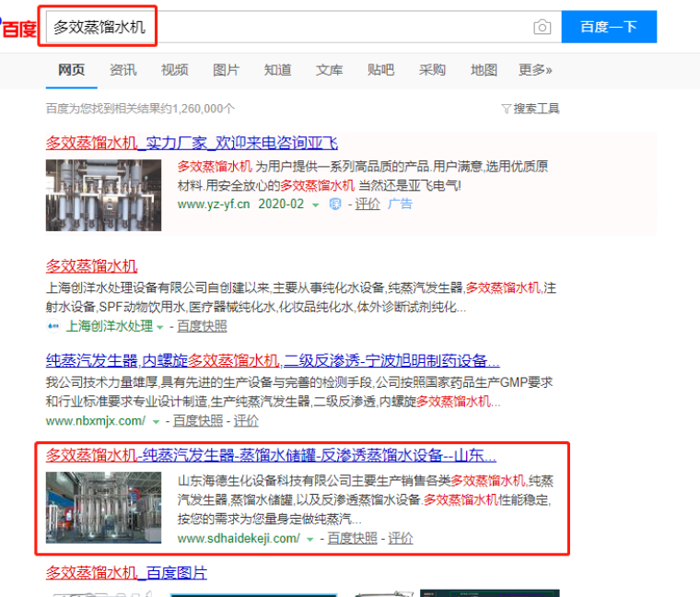Expand dropdown arrow next to www.sdhaidekeji.com/
The width and height of the screenshot is (700, 597).
click(309, 539)
